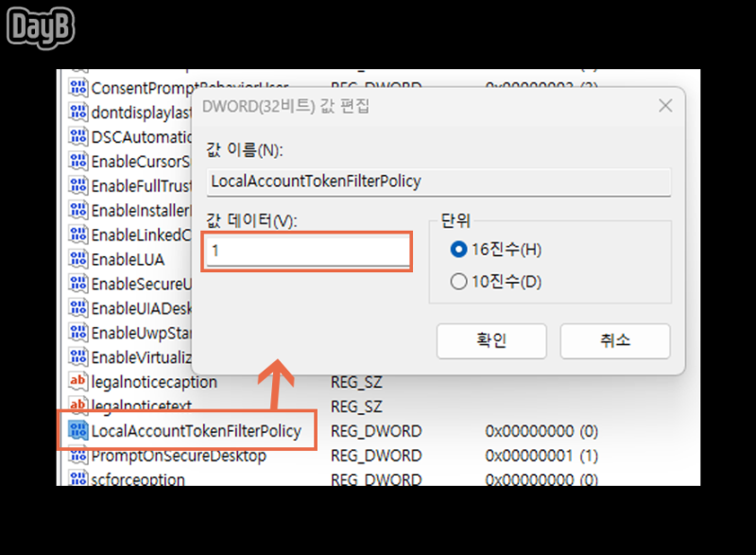Image resolution: width=756 pixels, height=555 pixels.
Task: Click REG_DWORD type of LocalAccountTokenFilterPolicy row
Action: [x=376, y=431]
